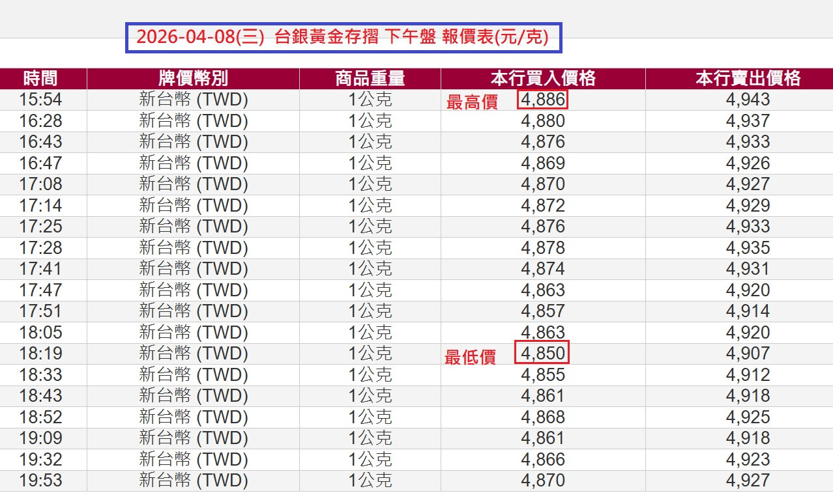
Task: Click sell price 4,929
Action: pyautogui.click(x=748, y=206)
